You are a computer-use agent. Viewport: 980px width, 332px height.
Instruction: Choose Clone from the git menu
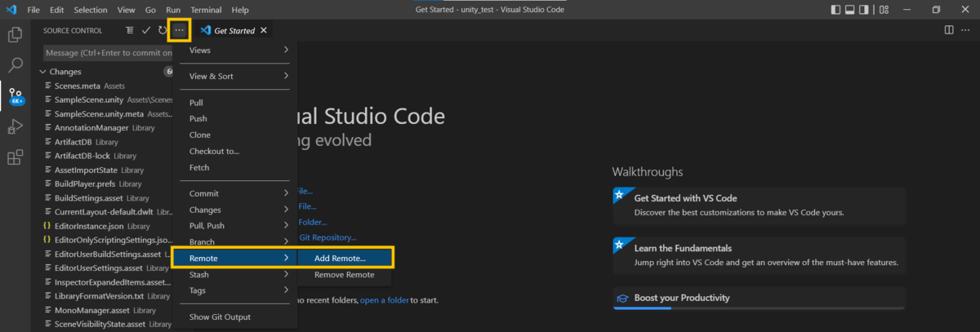coord(234,135)
